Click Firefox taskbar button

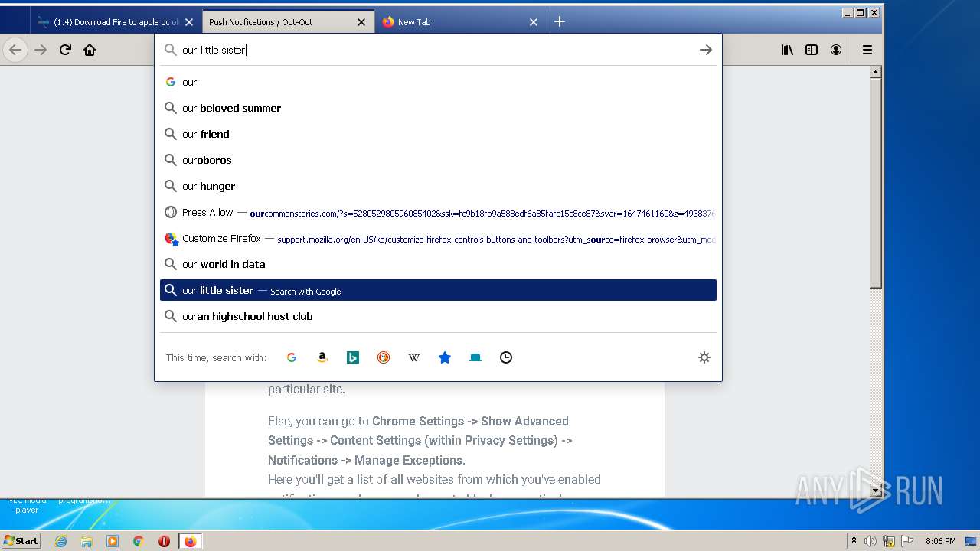tap(190, 541)
